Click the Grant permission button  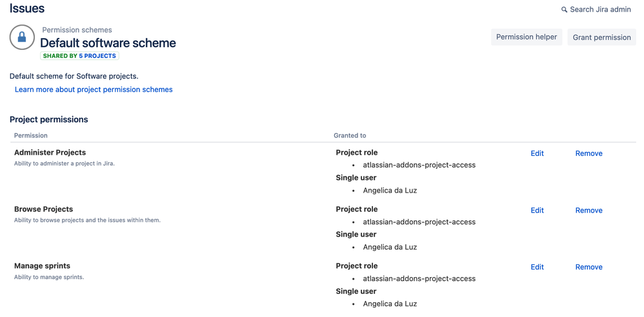coord(601,37)
